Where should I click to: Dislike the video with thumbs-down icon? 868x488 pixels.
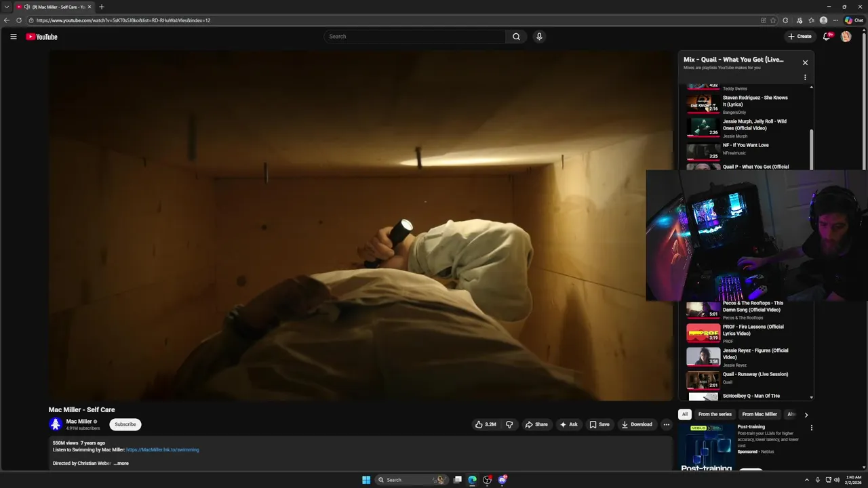click(509, 424)
